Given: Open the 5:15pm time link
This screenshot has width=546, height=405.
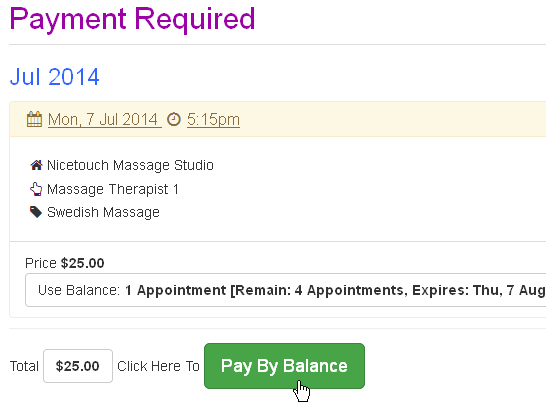Looking at the screenshot, I should coord(213,120).
